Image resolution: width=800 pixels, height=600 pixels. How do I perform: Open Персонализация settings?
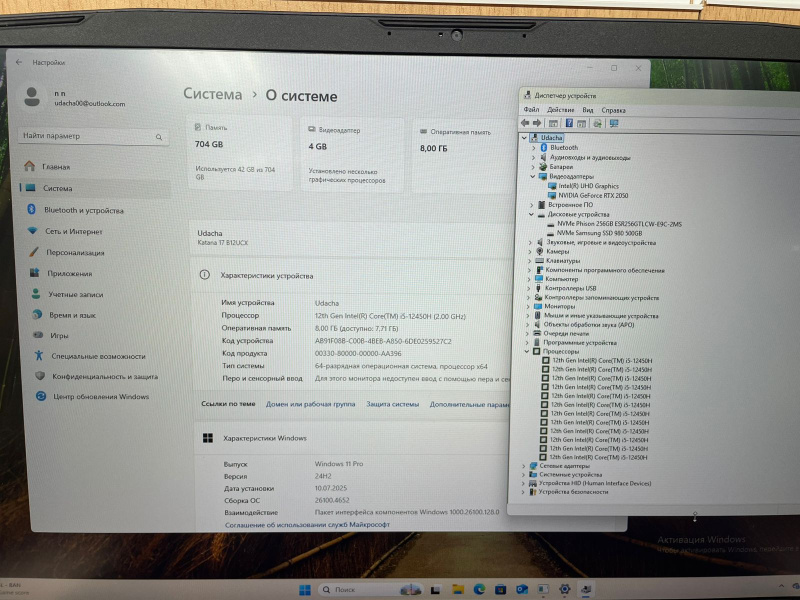point(75,253)
